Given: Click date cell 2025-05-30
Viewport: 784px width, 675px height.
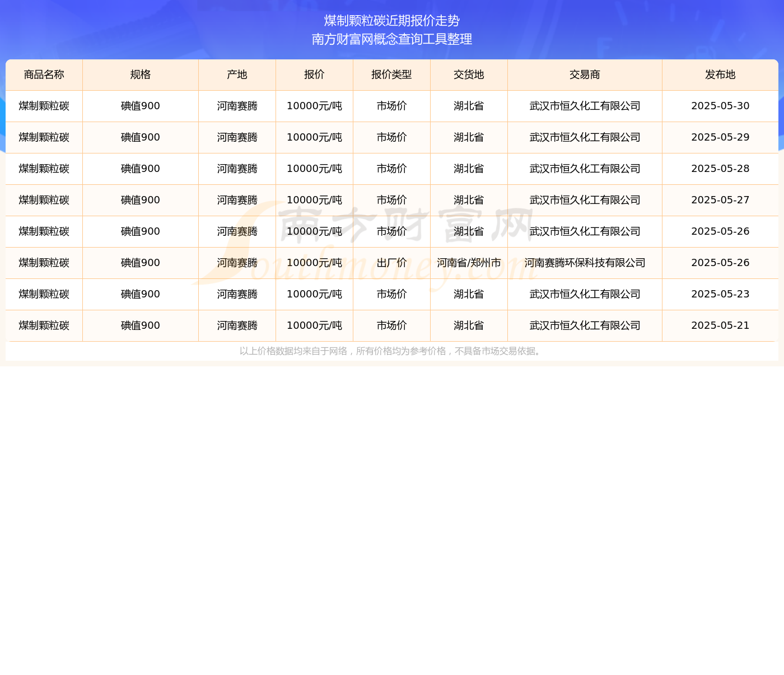Looking at the screenshot, I should (x=720, y=106).
